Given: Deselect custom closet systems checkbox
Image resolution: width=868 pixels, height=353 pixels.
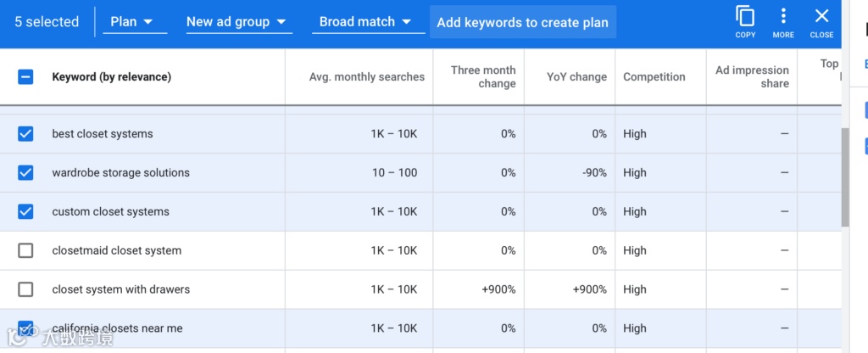Looking at the screenshot, I should tap(25, 211).
